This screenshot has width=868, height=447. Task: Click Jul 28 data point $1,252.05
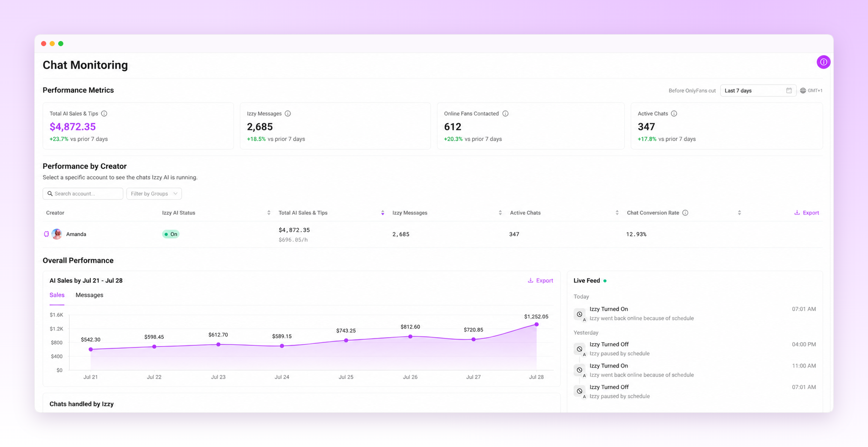536,325
